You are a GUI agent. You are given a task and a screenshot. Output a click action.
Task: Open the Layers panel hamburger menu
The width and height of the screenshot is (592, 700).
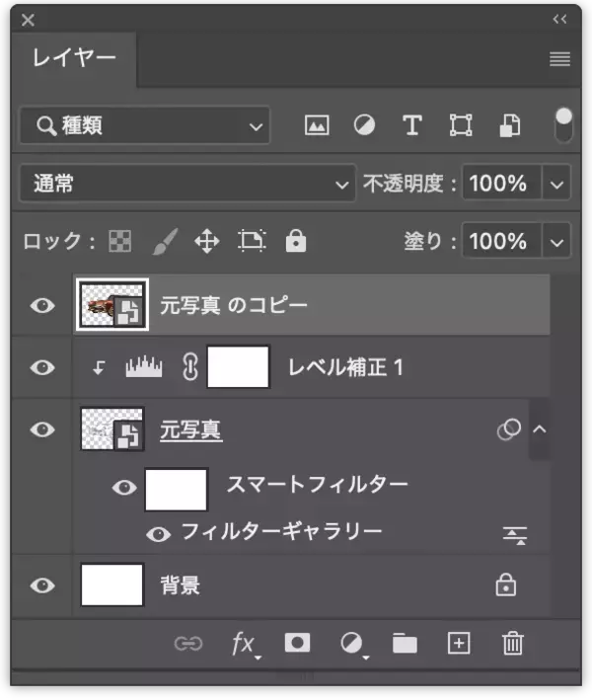tap(559, 59)
